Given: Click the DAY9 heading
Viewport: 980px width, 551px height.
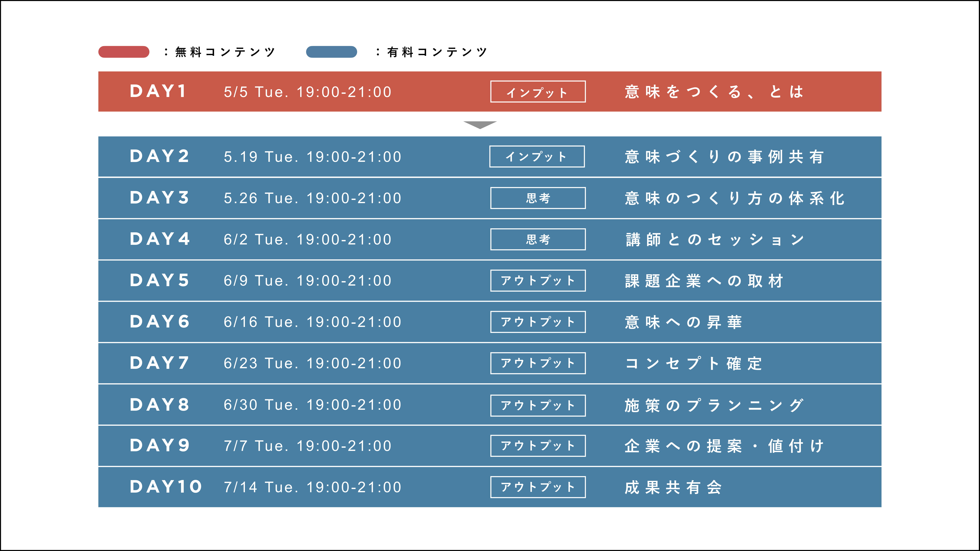Looking at the screenshot, I should [x=159, y=445].
